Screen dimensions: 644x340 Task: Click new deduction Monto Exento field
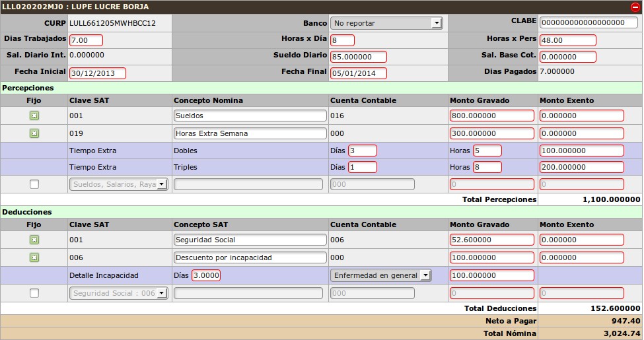point(581,293)
